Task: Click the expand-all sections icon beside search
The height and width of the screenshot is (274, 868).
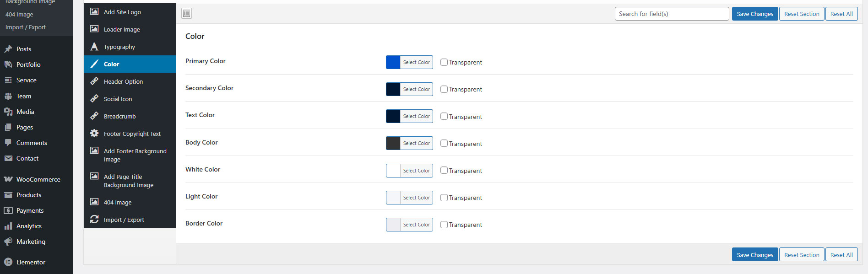Action: click(x=186, y=13)
